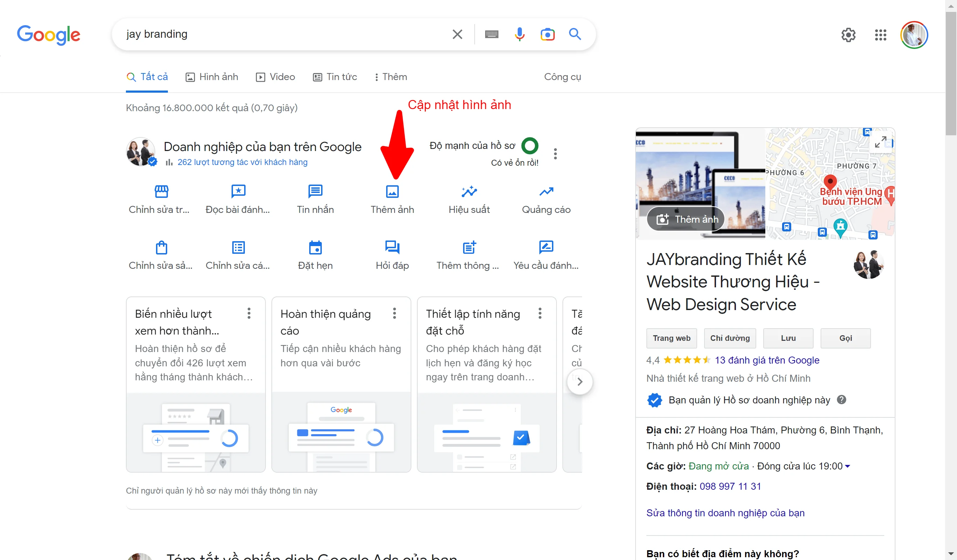Open the Google apps grid

click(880, 35)
